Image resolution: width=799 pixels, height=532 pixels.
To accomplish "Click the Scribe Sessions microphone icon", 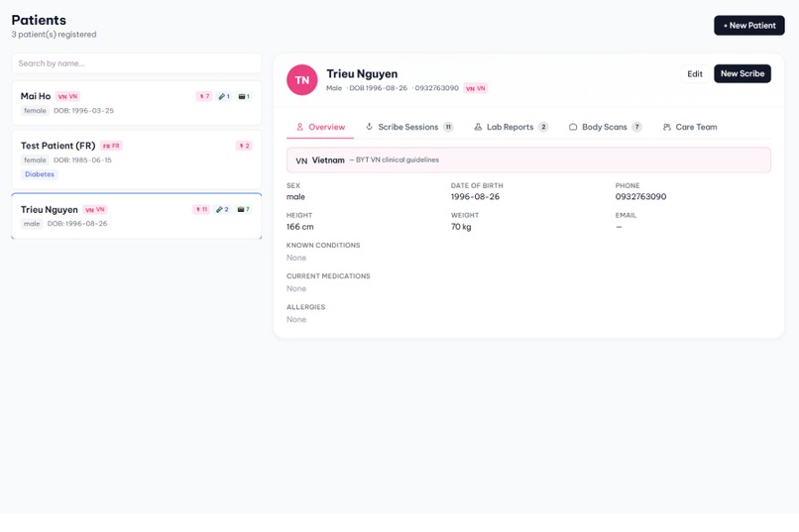I will [x=370, y=127].
